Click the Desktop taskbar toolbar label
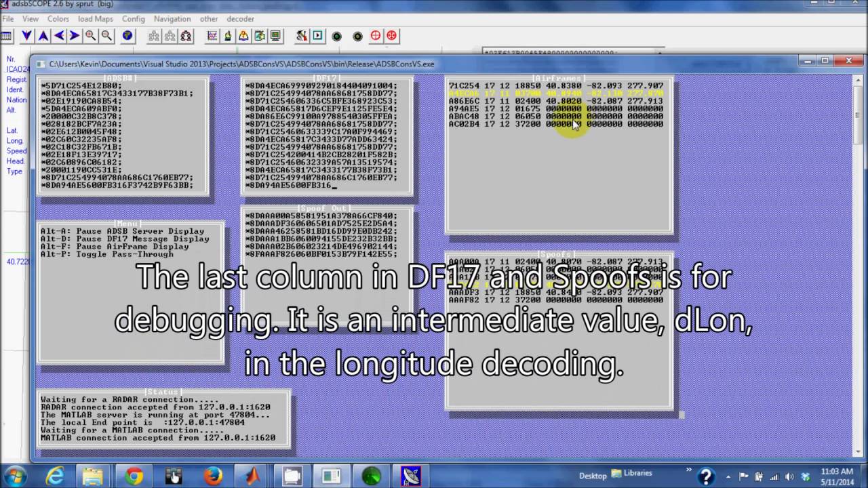The image size is (868, 488). click(593, 476)
